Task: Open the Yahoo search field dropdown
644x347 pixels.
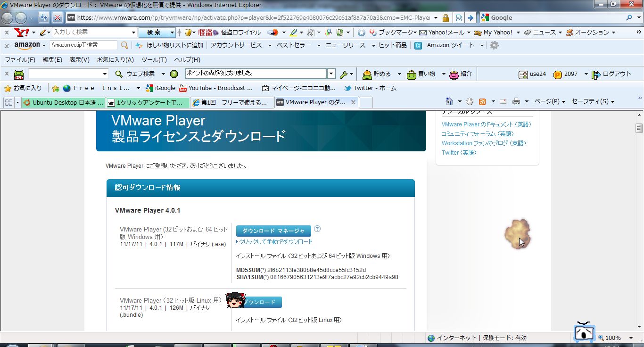Action: pyautogui.click(x=133, y=33)
